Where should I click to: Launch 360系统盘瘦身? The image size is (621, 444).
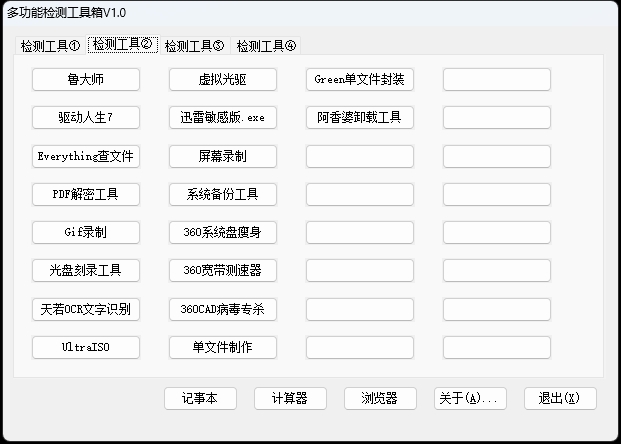coord(223,232)
